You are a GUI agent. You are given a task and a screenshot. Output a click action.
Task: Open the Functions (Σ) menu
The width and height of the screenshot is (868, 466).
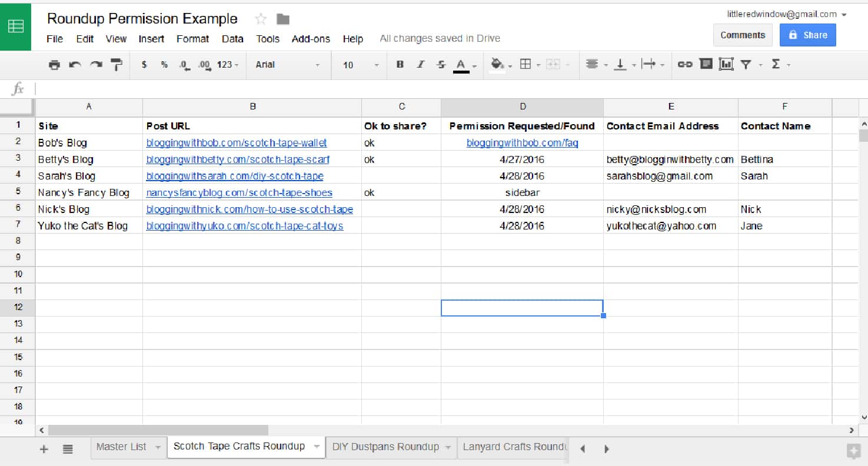coord(776,65)
